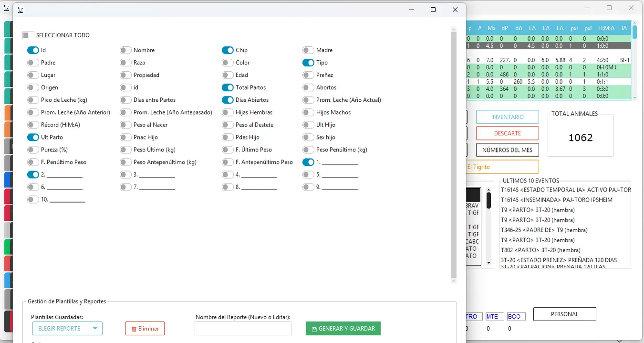
Task: Click the events list scroll-down arrow
Action: [489, 263]
